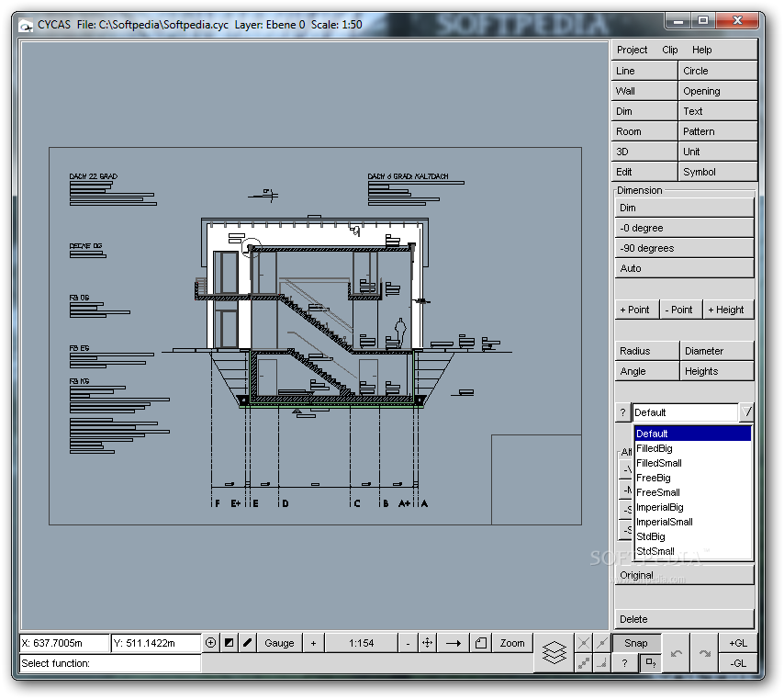This screenshot has width=784, height=699.
Task: Click the Y coordinate field
Action: click(155, 643)
